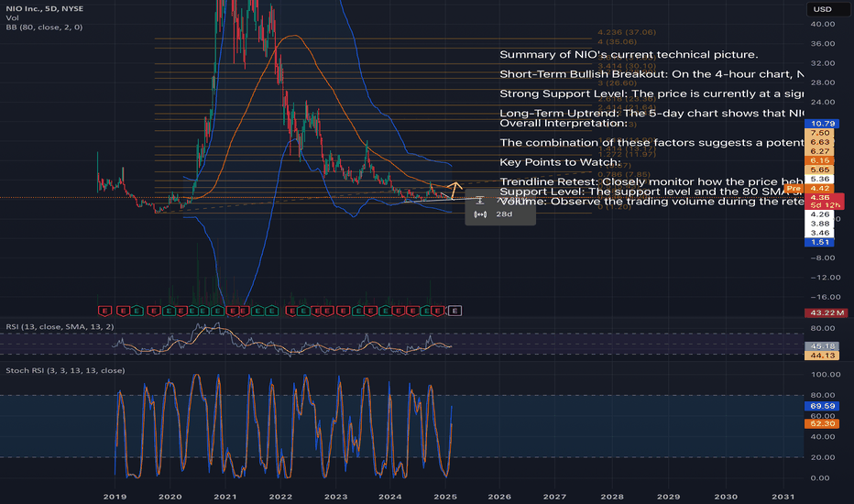This screenshot has height=504, width=854.
Task: Click the 4.236 (37.06) Fibonacci level label
Action: pos(627,33)
